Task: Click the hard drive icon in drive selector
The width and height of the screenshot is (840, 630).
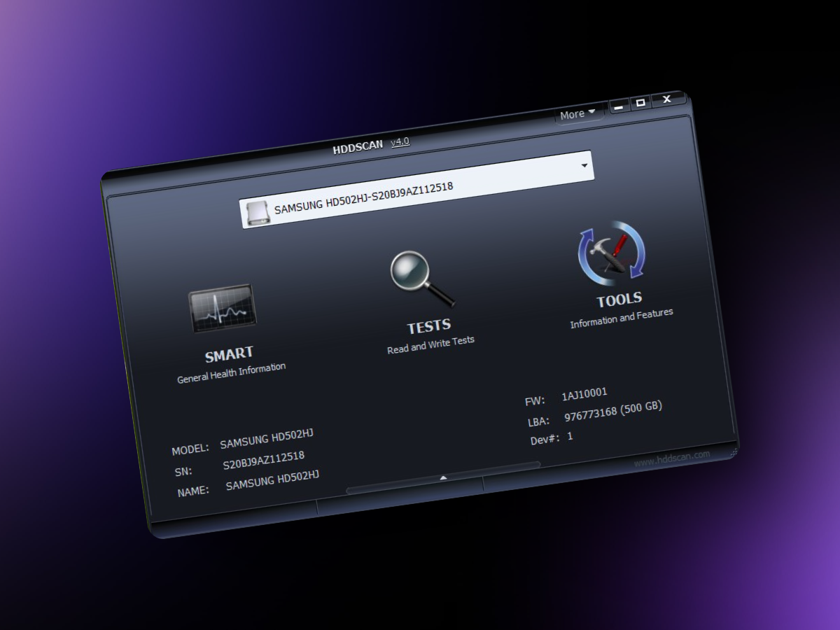Action: (256, 212)
